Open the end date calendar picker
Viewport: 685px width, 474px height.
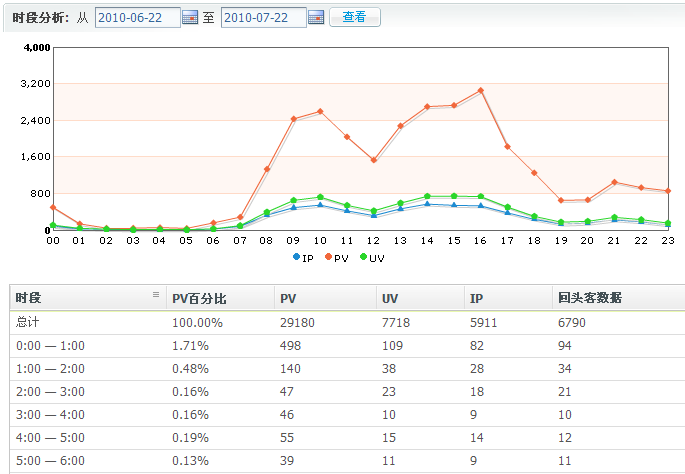[x=315, y=17]
